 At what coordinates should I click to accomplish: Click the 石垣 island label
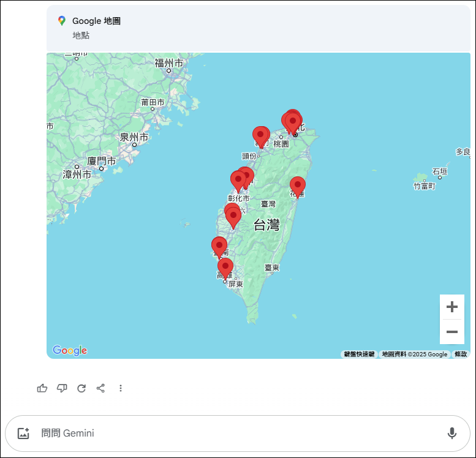(x=440, y=171)
